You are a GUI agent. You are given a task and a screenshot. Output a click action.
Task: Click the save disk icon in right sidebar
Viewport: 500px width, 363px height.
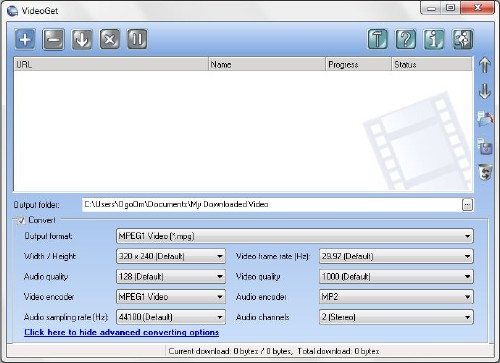click(x=485, y=146)
